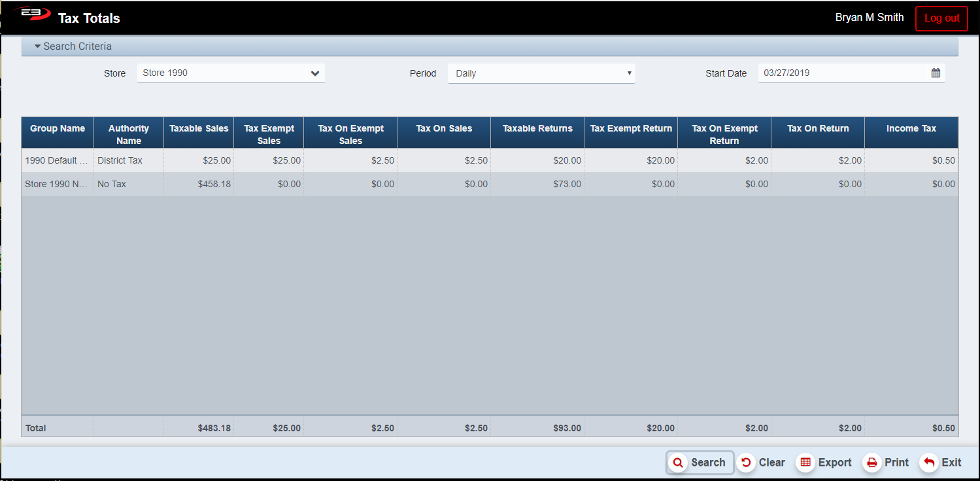Click the Income Tax column header
Image resolution: width=980 pixels, height=481 pixels.
click(x=911, y=129)
